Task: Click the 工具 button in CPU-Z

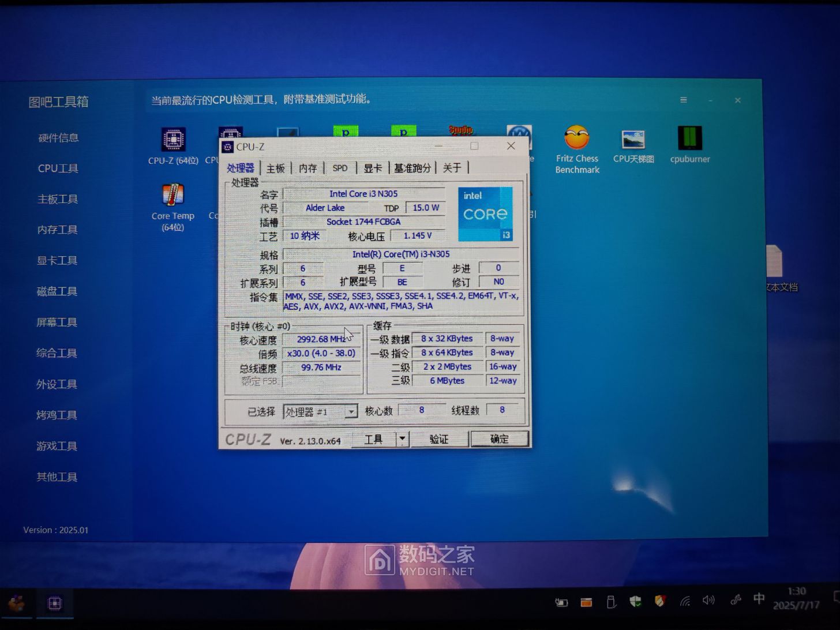Action: point(373,439)
